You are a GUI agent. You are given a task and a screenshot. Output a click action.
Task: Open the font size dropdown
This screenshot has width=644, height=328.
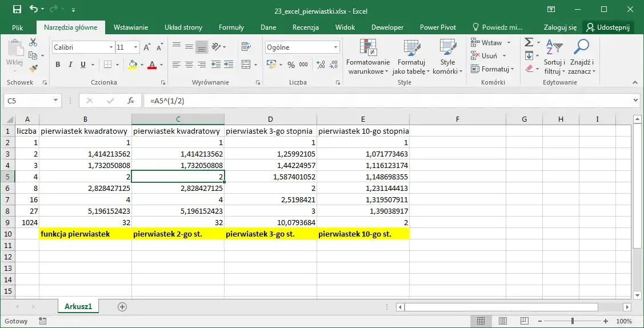pos(135,47)
